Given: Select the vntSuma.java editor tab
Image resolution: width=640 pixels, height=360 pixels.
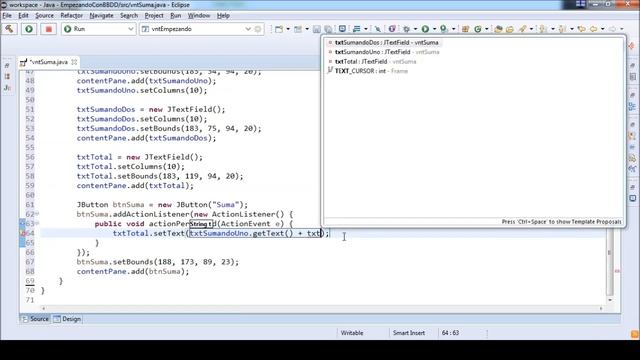Looking at the screenshot, I should pos(49,62).
